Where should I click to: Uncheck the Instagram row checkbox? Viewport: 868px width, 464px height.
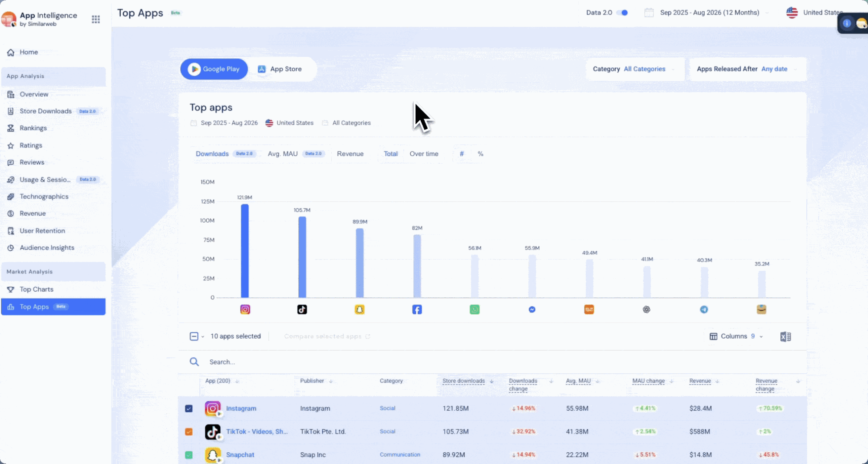[x=189, y=408]
